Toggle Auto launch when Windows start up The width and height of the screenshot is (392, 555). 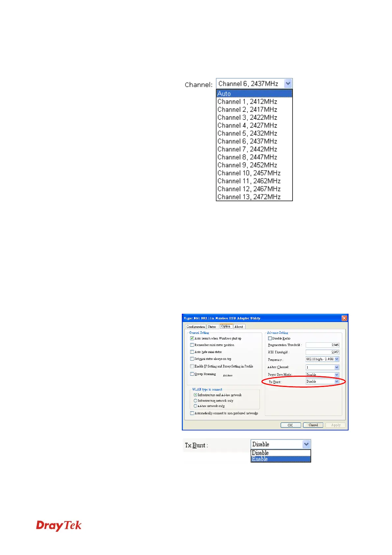[192, 338]
